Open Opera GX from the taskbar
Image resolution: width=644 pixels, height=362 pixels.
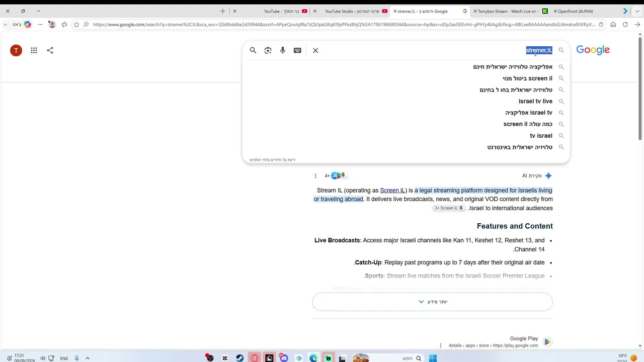[255, 358]
